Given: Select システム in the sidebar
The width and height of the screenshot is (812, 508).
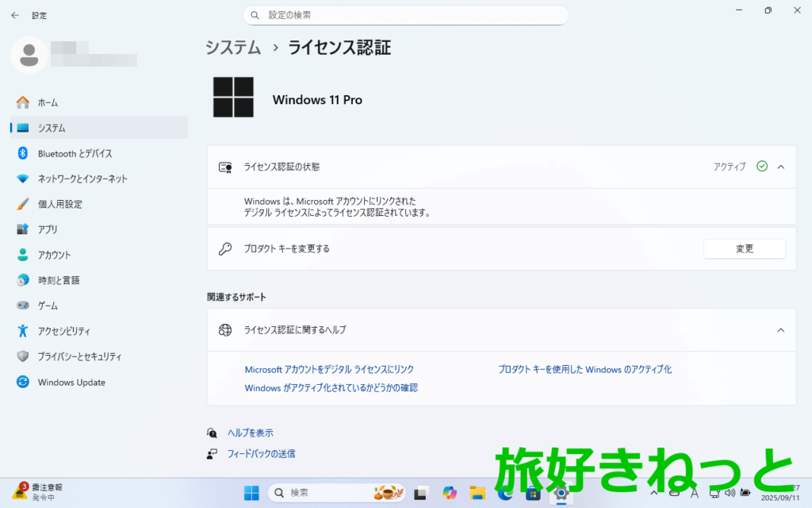Looking at the screenshot, I should (99, 128).
